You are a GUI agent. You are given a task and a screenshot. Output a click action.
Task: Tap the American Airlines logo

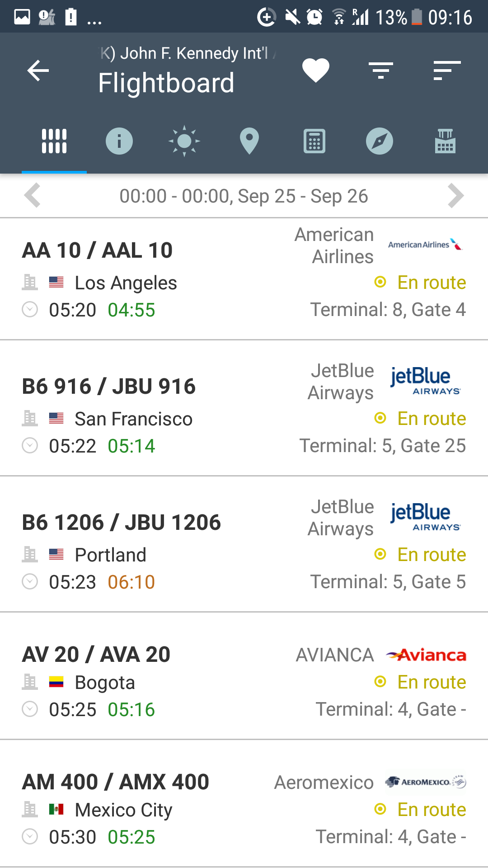point(425,245)
